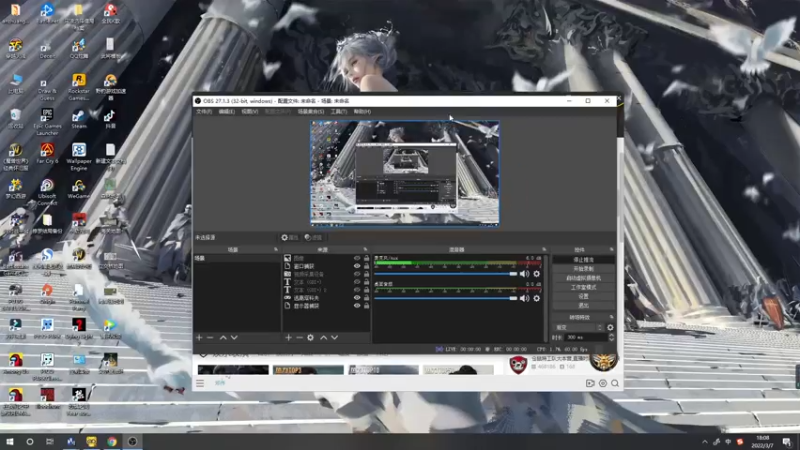Open Epic Games Launcher desktop icon
The width and height of the screenshot is (800, 450).
47,122
